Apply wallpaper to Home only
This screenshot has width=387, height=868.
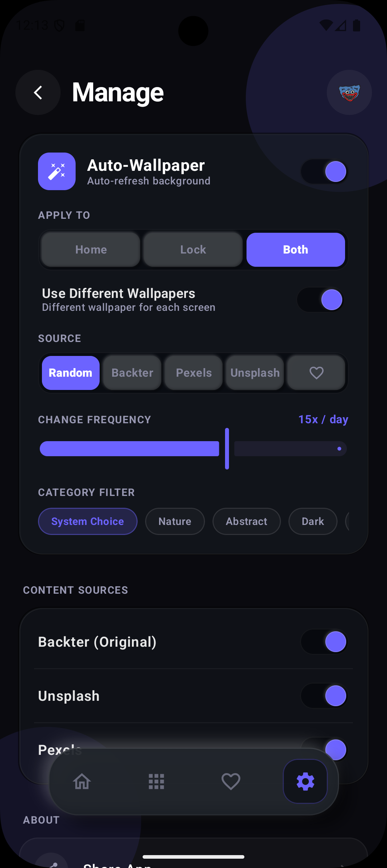pyautogui.click(x=91, y=250)
